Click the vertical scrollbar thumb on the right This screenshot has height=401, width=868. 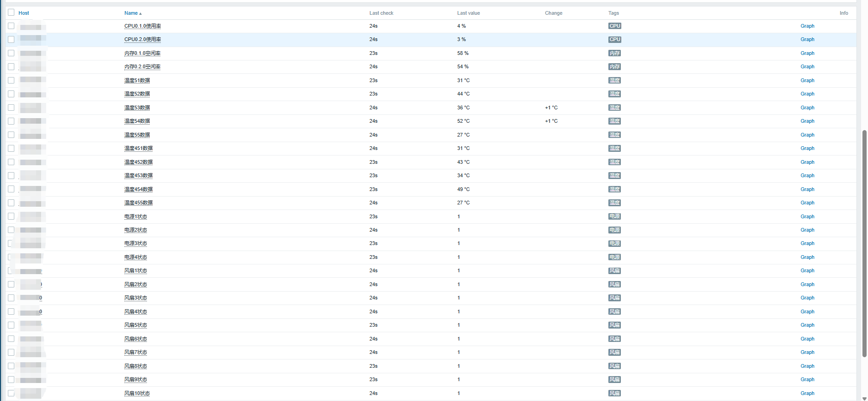(864, 243)
